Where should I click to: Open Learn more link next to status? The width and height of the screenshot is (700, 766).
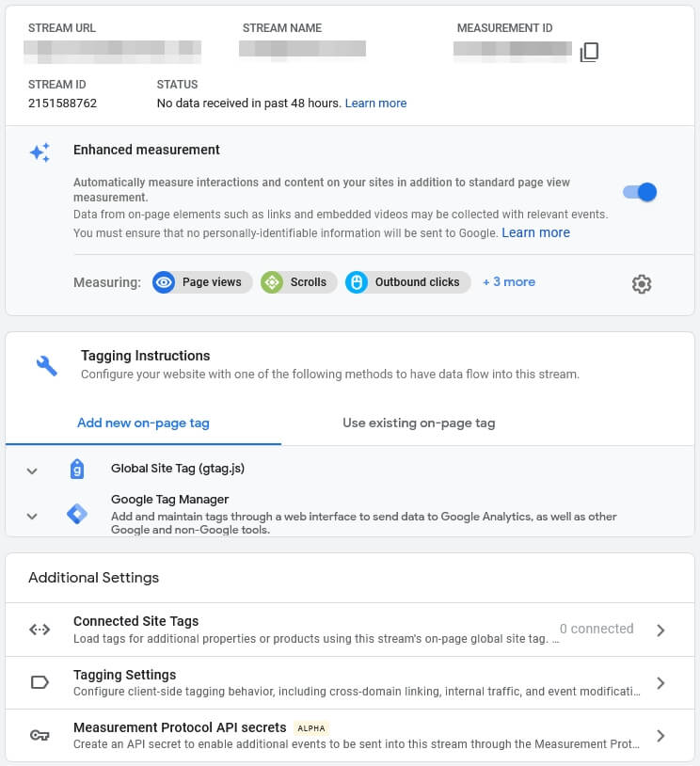tap(375, 104)
